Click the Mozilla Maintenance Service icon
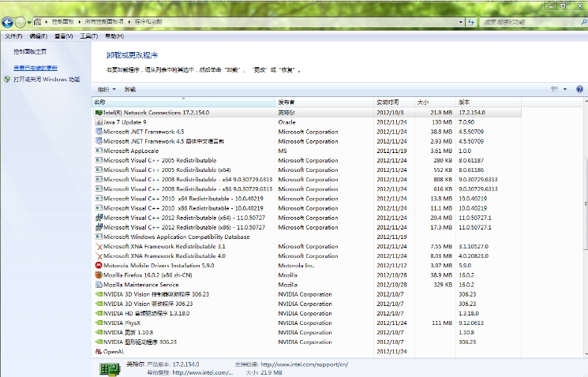This screenshot has width=588, height=377. click(99, 285)
